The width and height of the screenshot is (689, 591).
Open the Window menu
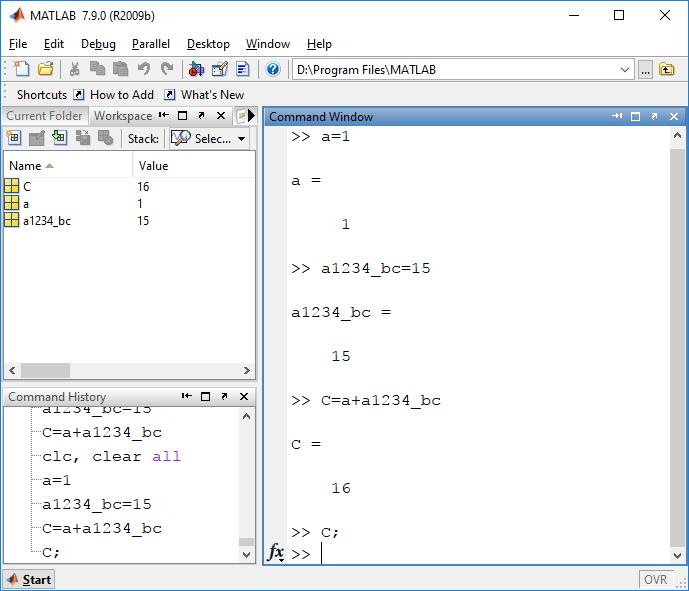(268, 44)
